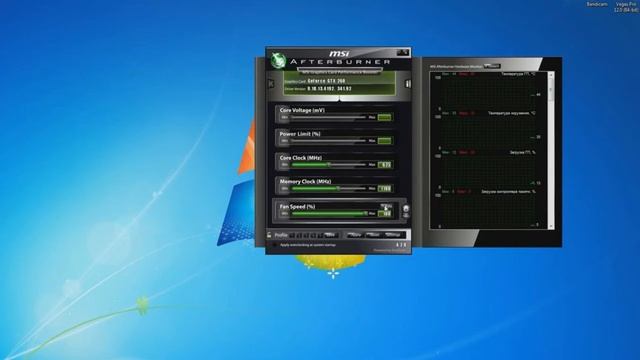
Task: Select profile slot 5
Action: point(320,235)
